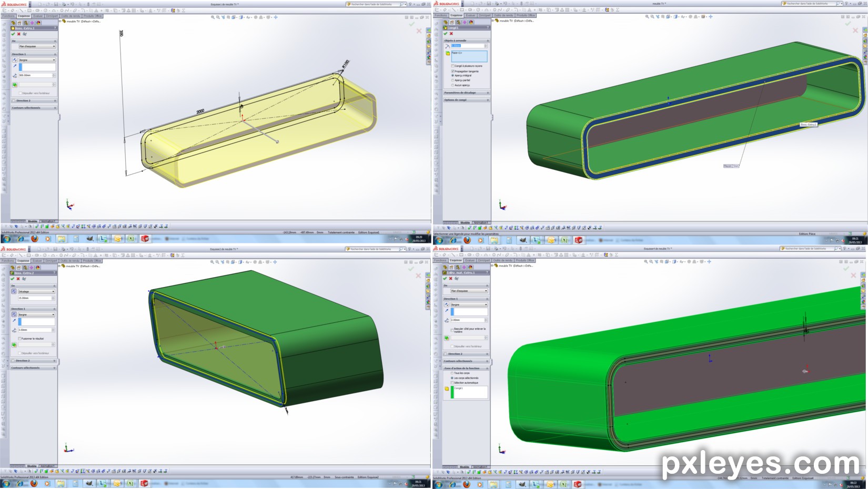Expand Direction 2 section in Boss.-Extru.1 panel
This screenshot has height=489, width=868.
click(x=34, y=100)
